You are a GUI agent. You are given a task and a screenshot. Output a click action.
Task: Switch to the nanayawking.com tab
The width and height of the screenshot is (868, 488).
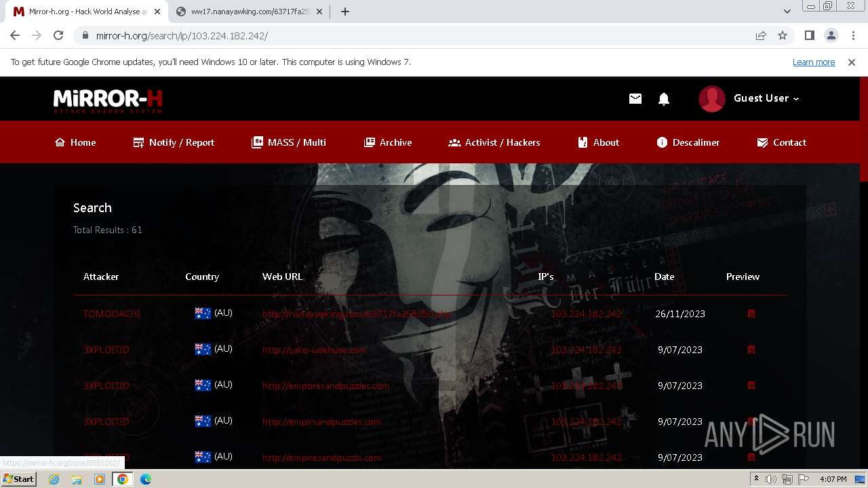point(249,12)
